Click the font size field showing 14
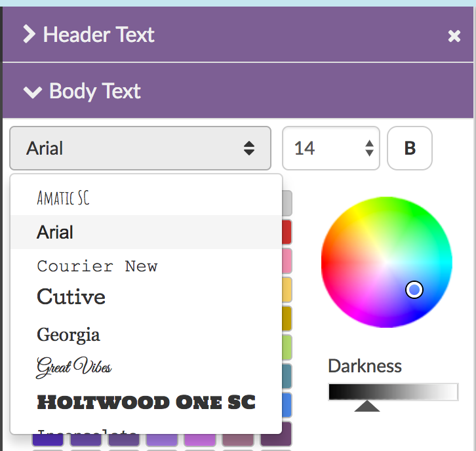 [x=331, y=148]
